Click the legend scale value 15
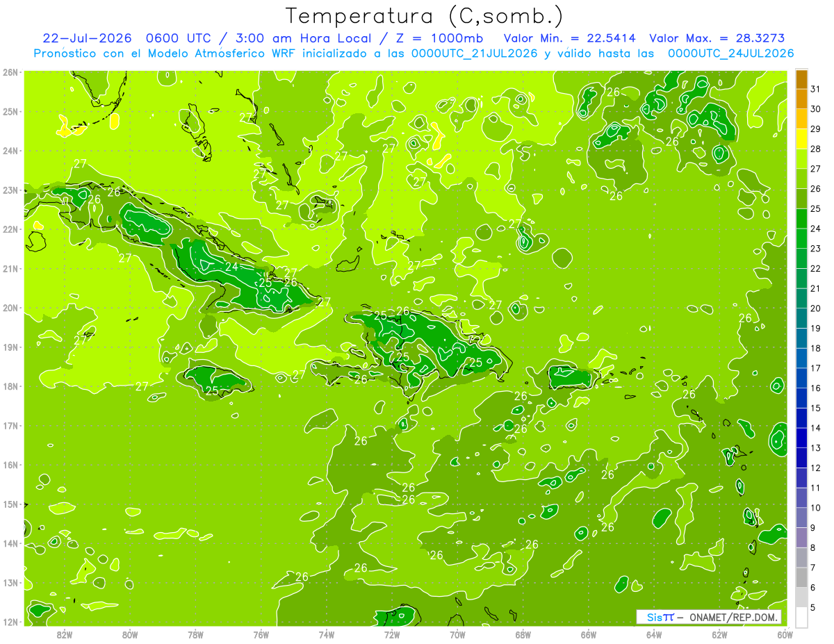The image size is (834, 644). pos(815,408)
